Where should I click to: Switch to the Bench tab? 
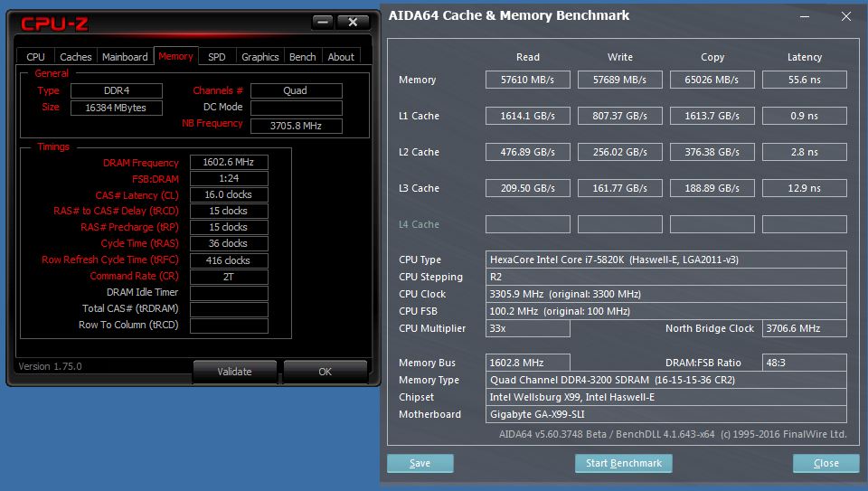click(302, 57)
